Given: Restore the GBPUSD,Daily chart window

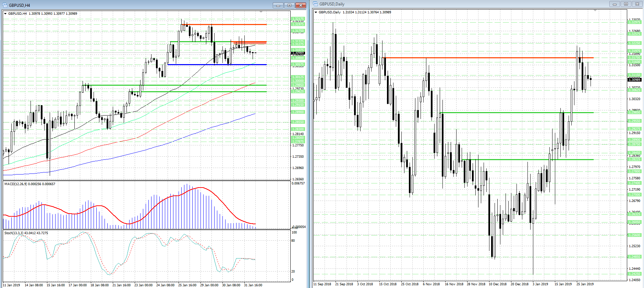Looking at the screenshot, I should [626, 4].
